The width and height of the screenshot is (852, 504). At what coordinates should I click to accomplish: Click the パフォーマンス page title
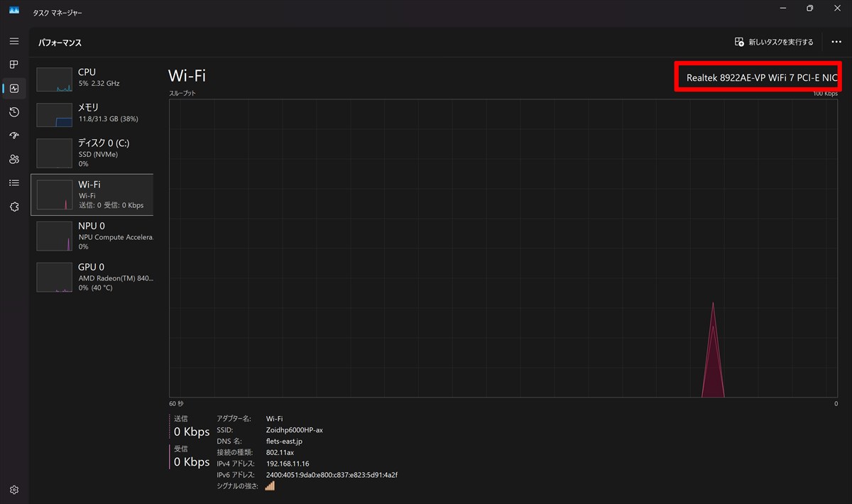pyautogui.click(x=60, y=43)
